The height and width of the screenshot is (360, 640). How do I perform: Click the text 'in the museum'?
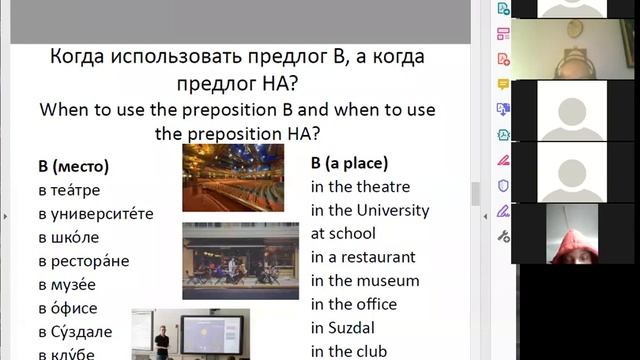tap(365, 281)
